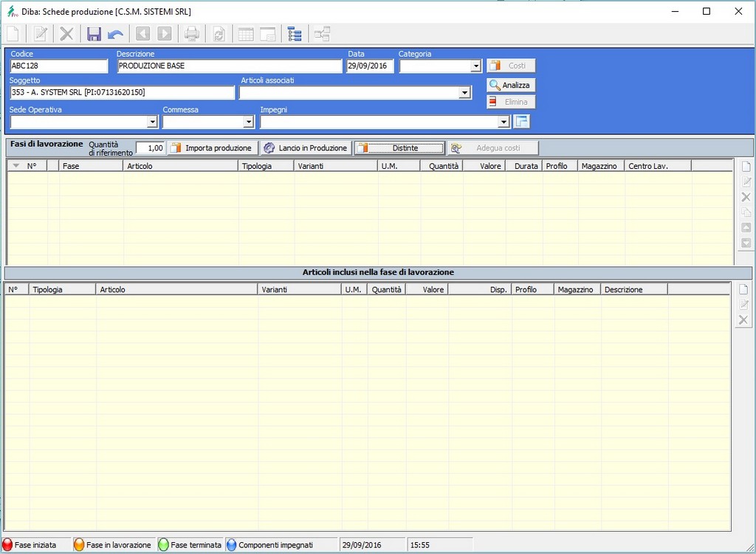The image size is (756, 554).
Task: Open the Impegni dropdown
Action: tap(504, 122)
